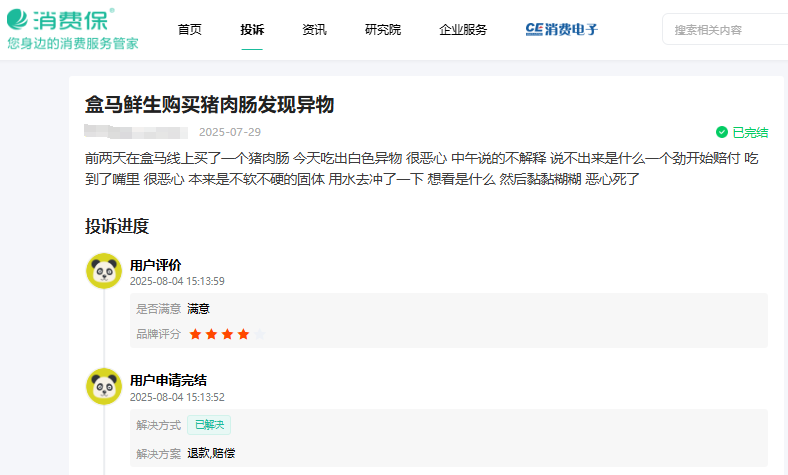Select the 投诉 tab
The height and width of the screenshot is (475, 788).
[252, 30]
